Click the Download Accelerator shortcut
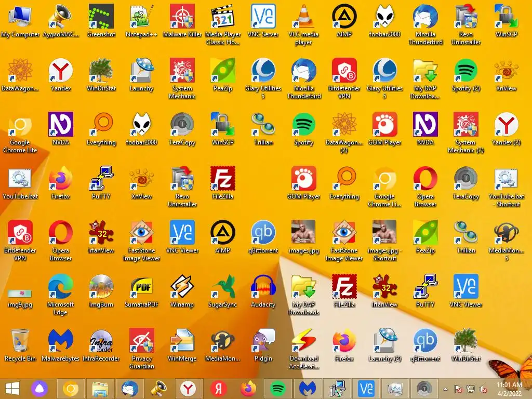 click(x=303, y=349)
